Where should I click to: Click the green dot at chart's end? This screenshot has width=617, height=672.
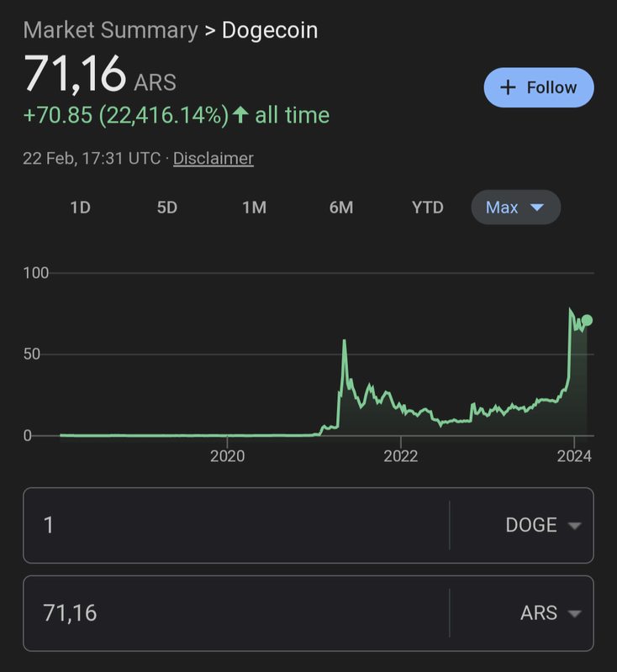click(x=587, y=320)
